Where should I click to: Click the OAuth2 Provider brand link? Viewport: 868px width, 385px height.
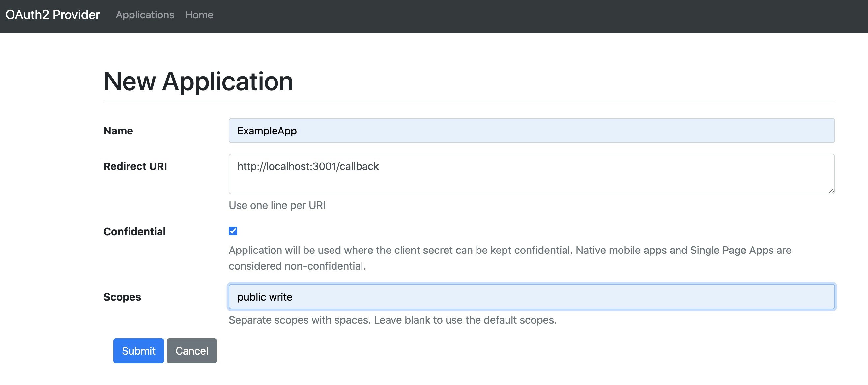[x=53, y=15]
